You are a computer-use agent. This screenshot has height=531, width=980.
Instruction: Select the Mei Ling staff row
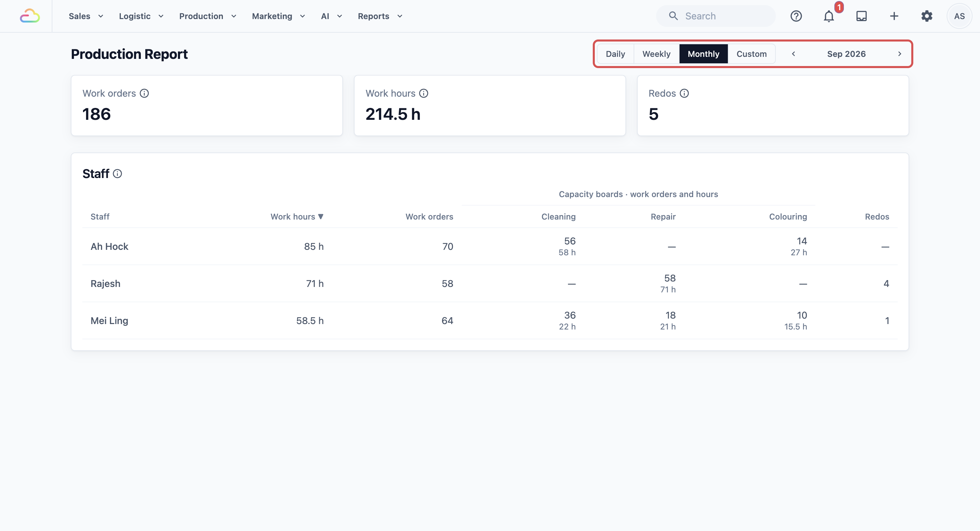[x=490, y=321]
